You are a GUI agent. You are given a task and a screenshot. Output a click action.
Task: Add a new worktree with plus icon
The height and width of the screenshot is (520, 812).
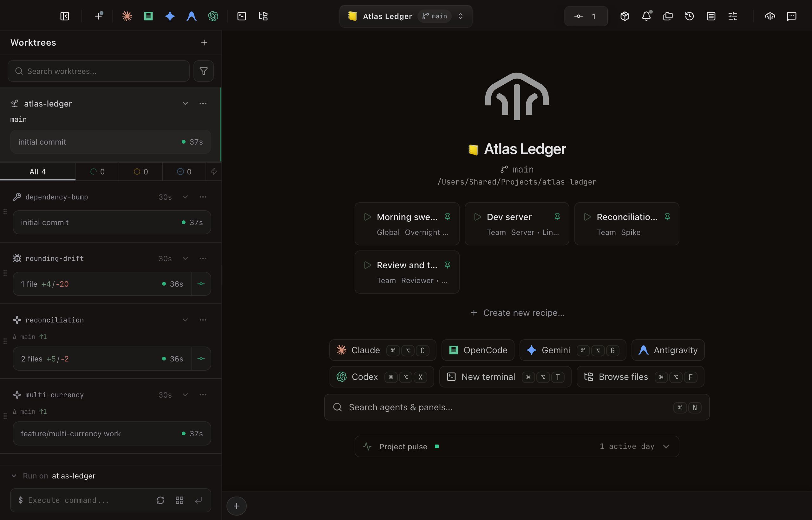pos(204,42)
